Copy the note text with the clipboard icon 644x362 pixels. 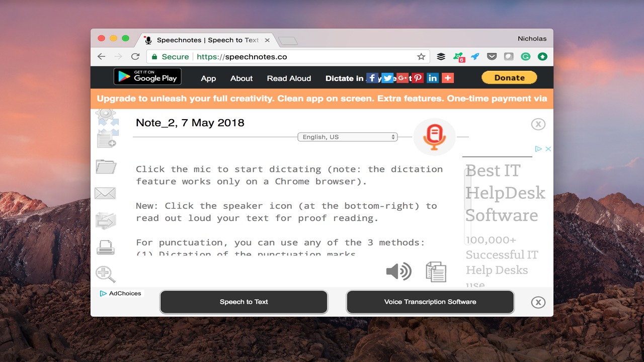click(436, 271)
